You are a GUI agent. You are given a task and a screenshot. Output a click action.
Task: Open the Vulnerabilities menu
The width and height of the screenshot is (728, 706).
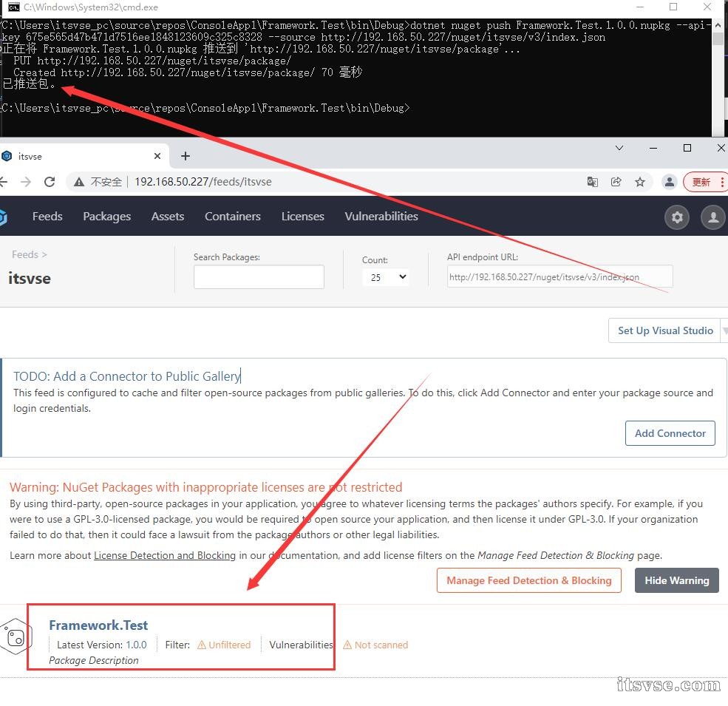pyautogui.click(x=381, y=217)
